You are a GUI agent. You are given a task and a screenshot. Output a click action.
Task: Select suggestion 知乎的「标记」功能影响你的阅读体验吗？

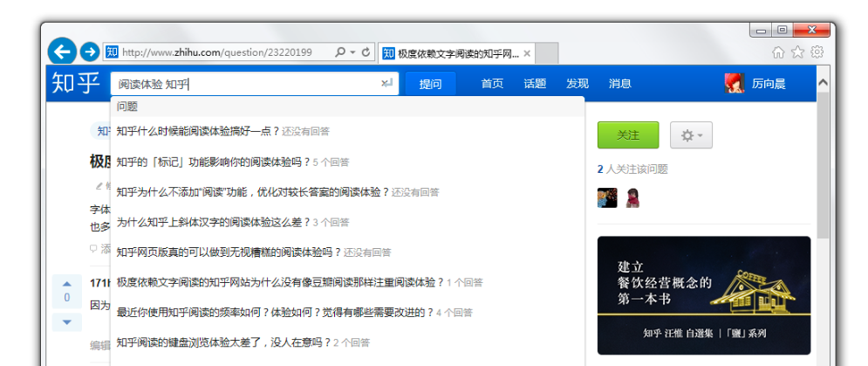coord(348,162)
